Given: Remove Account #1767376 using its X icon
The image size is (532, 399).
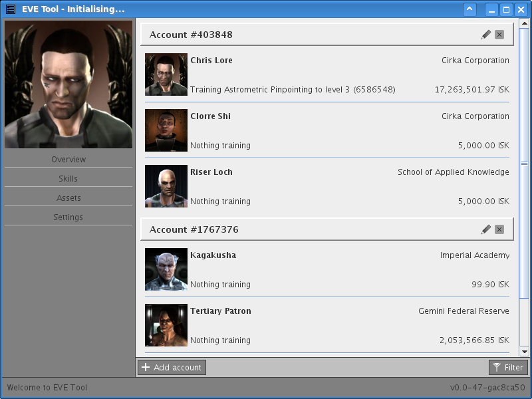Looking at the screenshot, I should click(x=499, y=229).
